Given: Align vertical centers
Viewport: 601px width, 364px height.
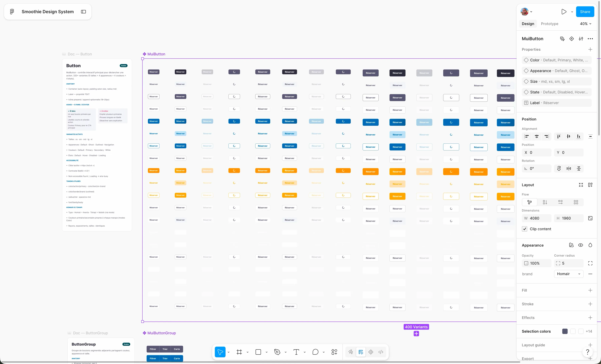Looking at the screenshot, I should [x=569, y=136].
